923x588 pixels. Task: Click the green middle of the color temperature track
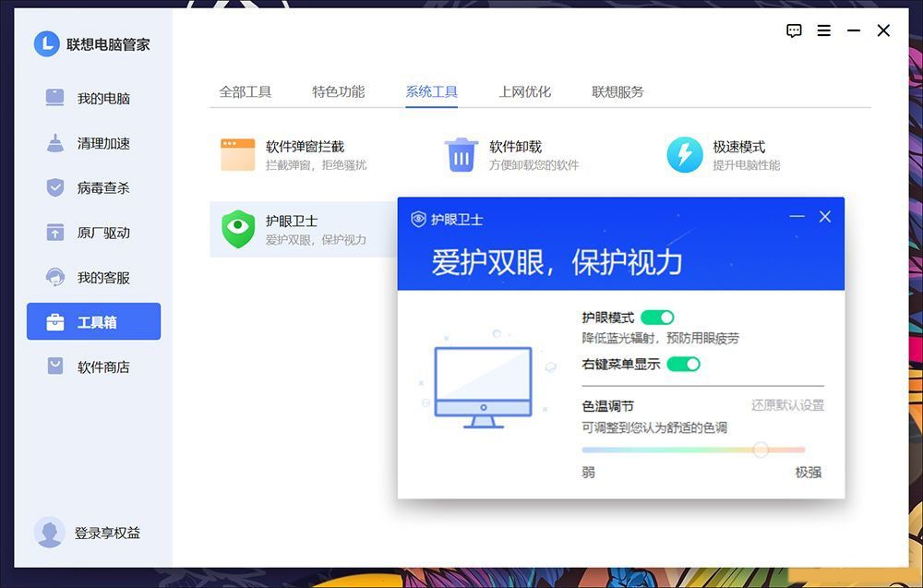pyautogui.click(x=693, y=450)
